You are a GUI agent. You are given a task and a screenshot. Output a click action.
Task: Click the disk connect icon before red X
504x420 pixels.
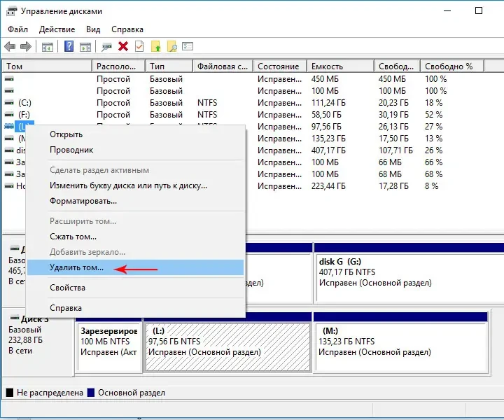pyautogui.click(x=106, y=47)
